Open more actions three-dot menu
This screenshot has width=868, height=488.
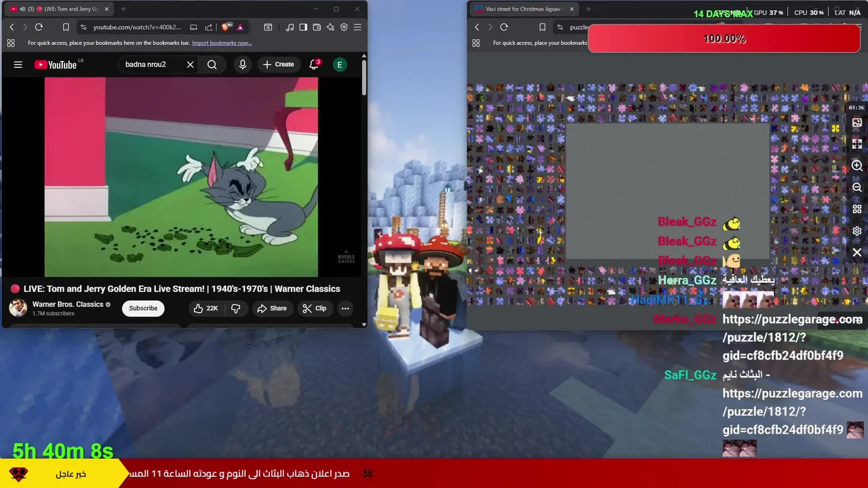[x=345, y=308]
